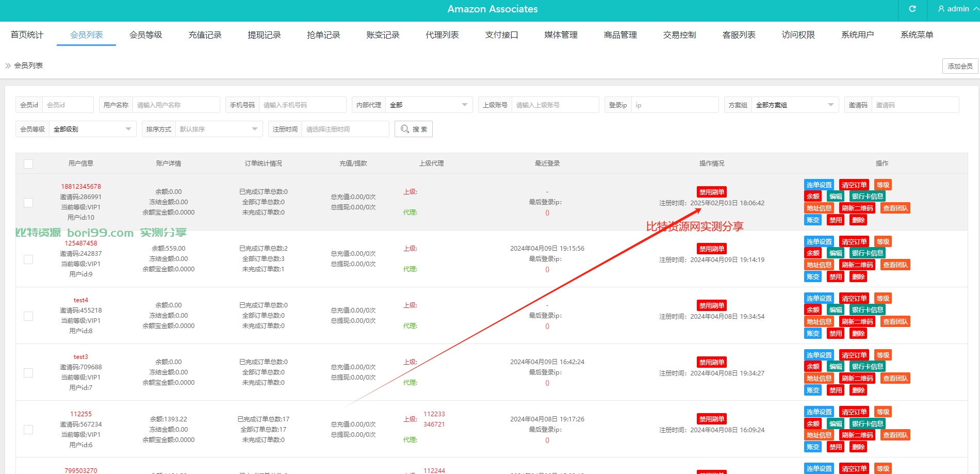Open the 首页统计 tab
The width and height of the screenshot is (980, 474).
(27, 35)
